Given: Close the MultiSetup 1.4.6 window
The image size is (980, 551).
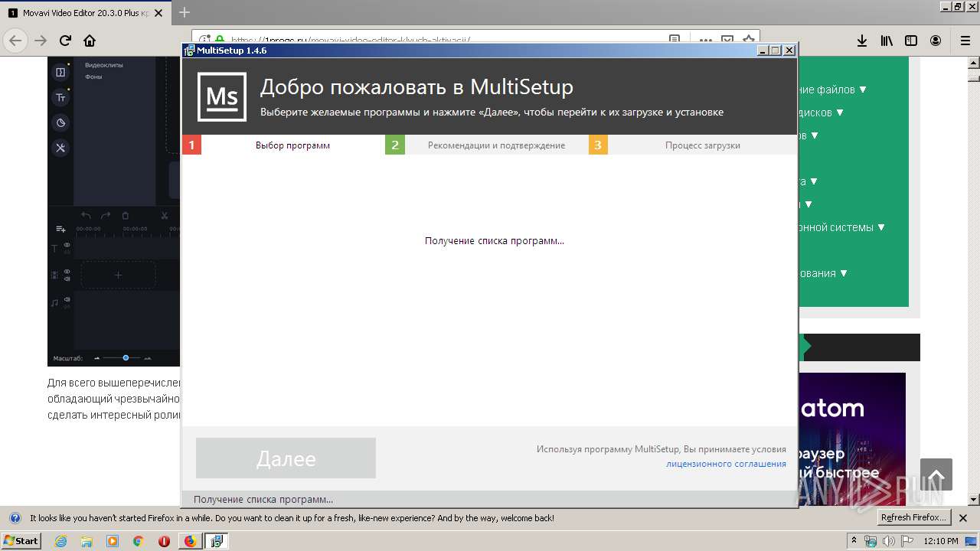Looking at the screenshot, I should pyautogui.click(x=789, y=51).
